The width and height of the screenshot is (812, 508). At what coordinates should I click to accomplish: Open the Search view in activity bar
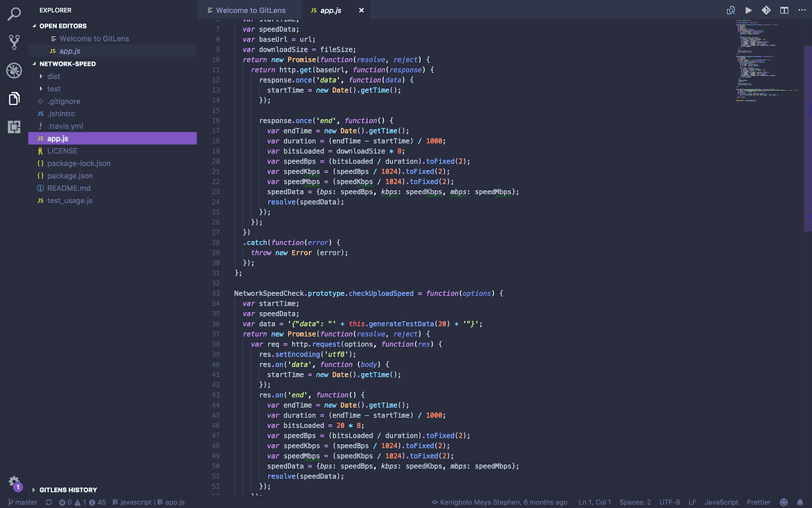pos(14,14)
